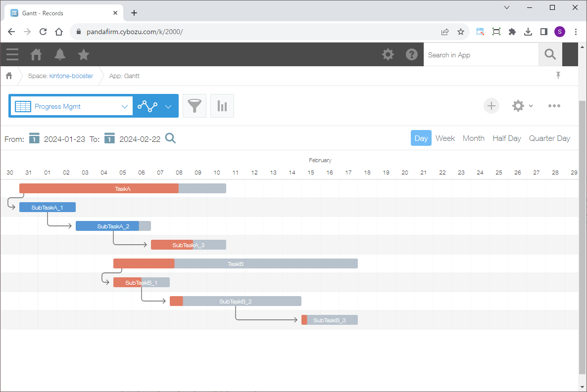Image resolution: width=587 pixels, height=392 pixels.
Task: Open the favorites star in header
Action: coord(84,54)
